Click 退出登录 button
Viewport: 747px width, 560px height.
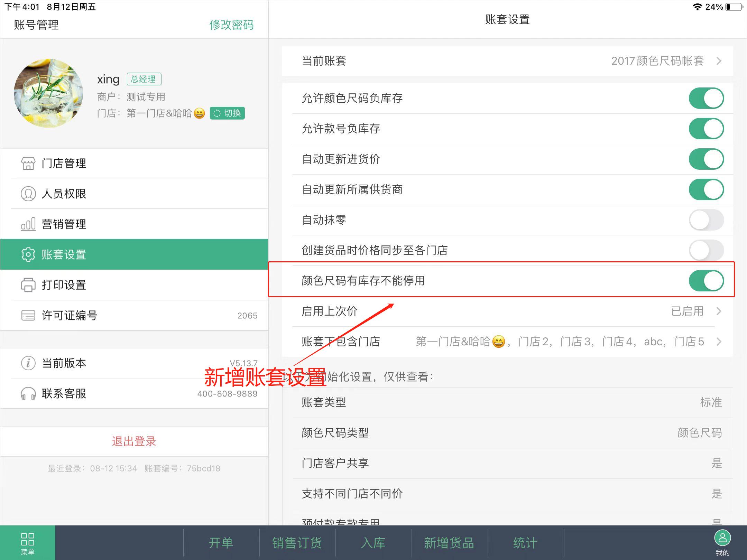134,441
